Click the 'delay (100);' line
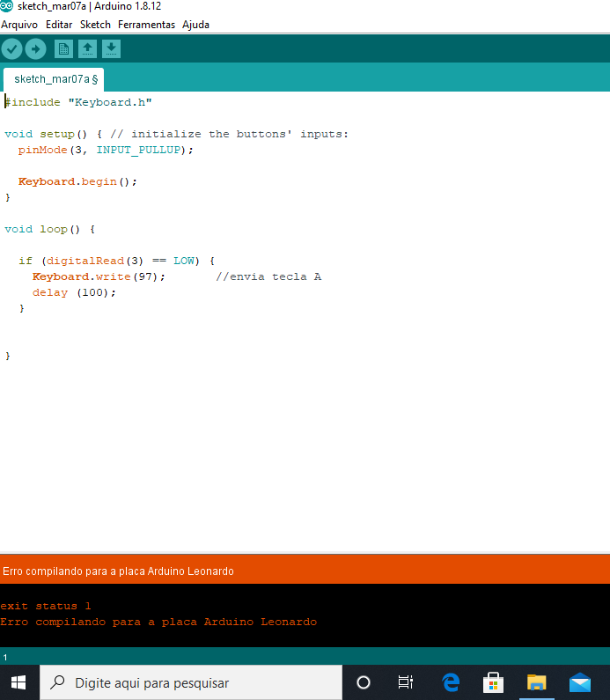 pos(74,293)
